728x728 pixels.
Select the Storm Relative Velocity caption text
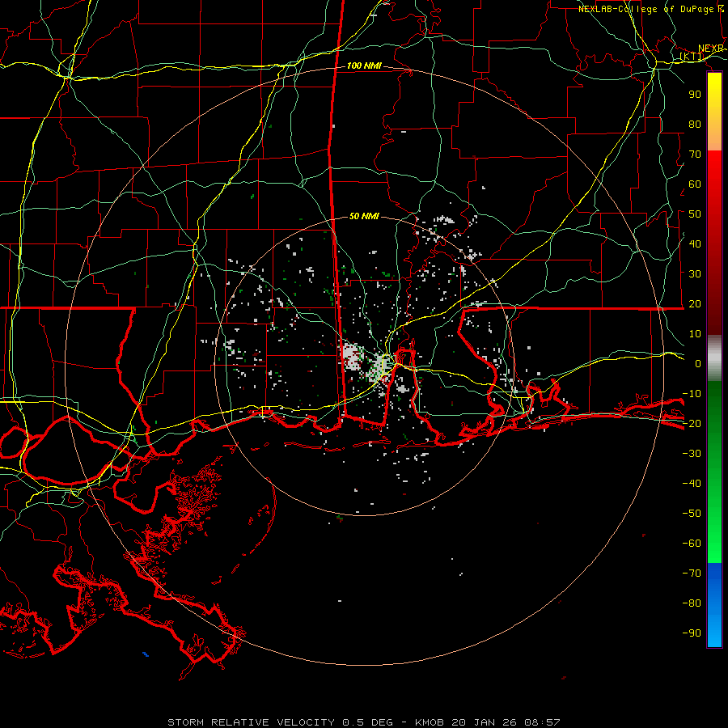364,722
